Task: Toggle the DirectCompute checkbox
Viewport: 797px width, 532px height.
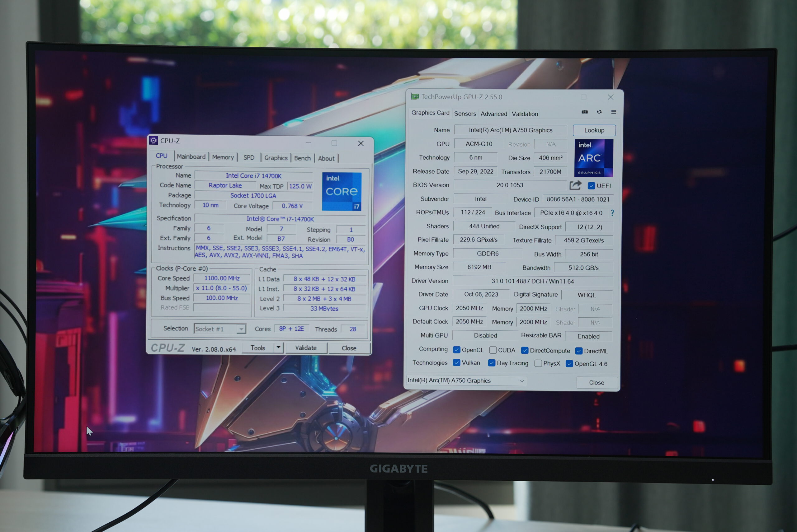Action: tap(524, 351)
